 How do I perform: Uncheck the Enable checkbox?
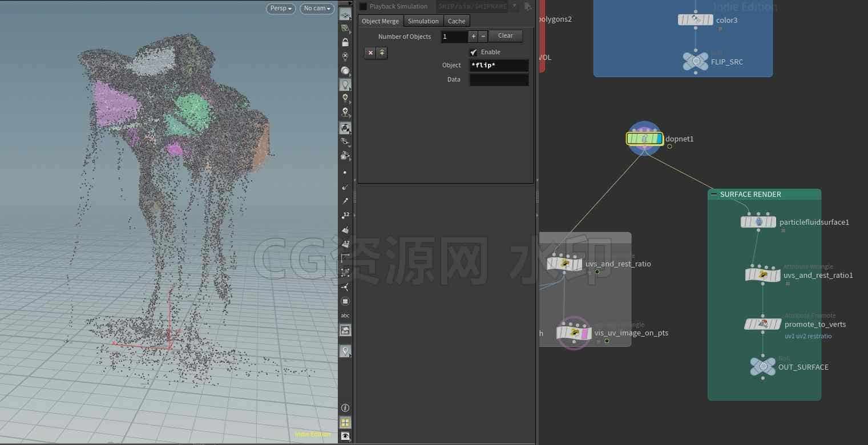pyautogui.click(x=473, y=52)
